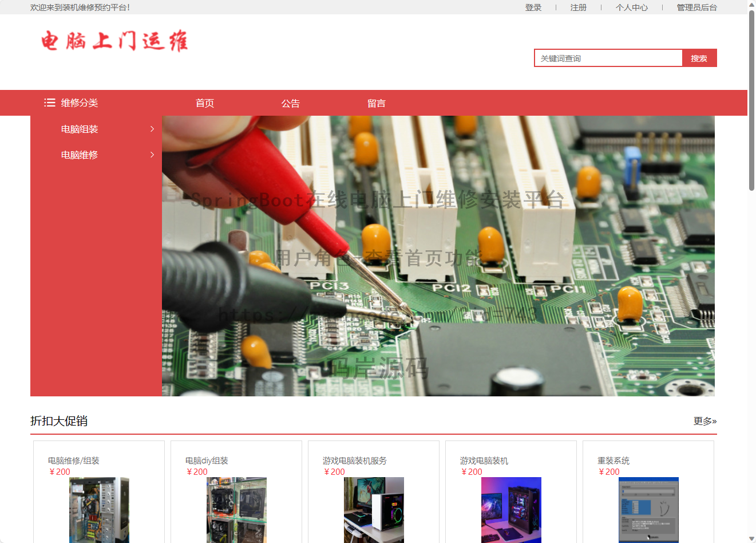Go to 个人中心
This screenshot has width=756, height=543.
[x=632, y=7]
